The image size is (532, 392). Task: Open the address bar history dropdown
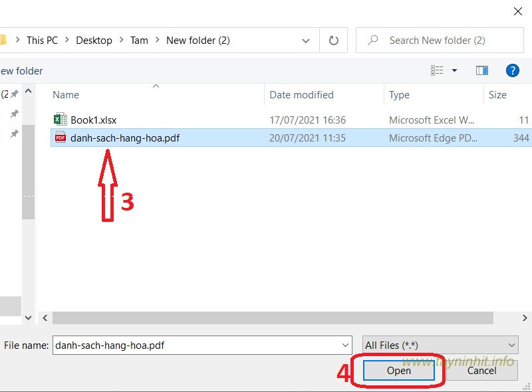pyautogui.click(x=307, y=41)
